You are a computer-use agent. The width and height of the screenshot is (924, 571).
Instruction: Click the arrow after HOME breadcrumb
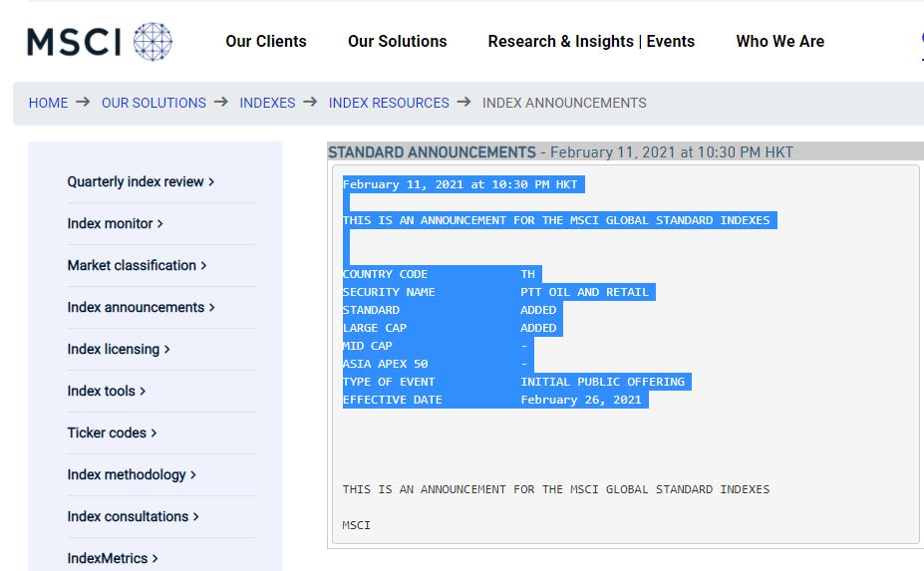[83, 102]
